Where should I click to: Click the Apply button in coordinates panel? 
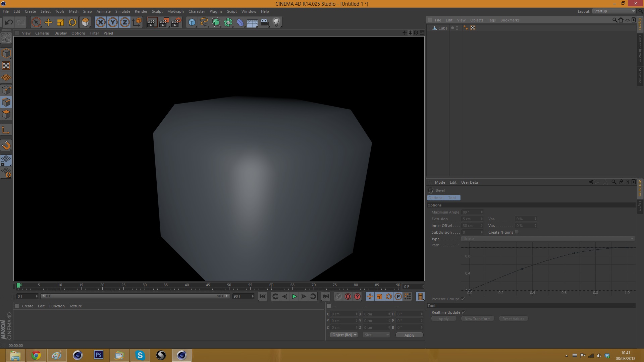coord(409,335)
